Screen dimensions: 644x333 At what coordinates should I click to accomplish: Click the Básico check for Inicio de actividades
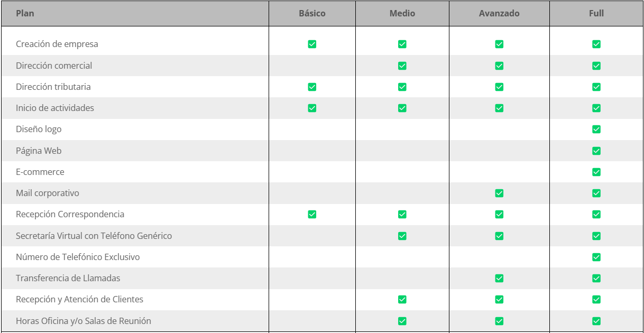(312, 108)
